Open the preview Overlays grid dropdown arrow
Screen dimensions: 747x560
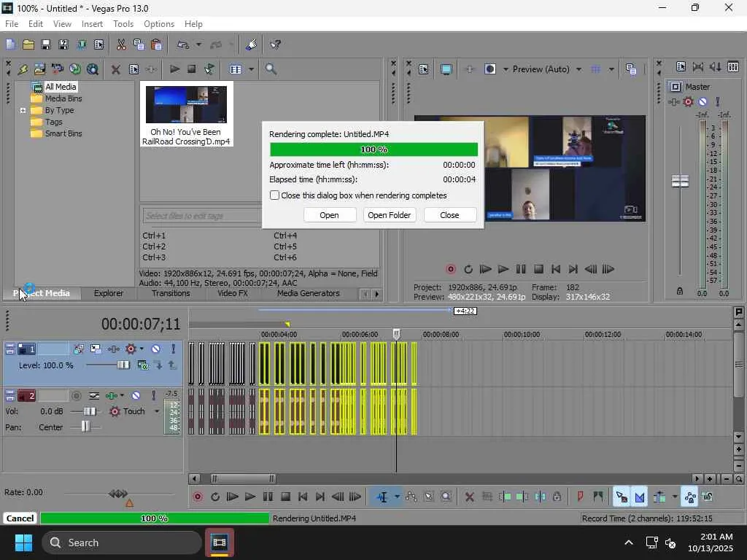[611, 69]
